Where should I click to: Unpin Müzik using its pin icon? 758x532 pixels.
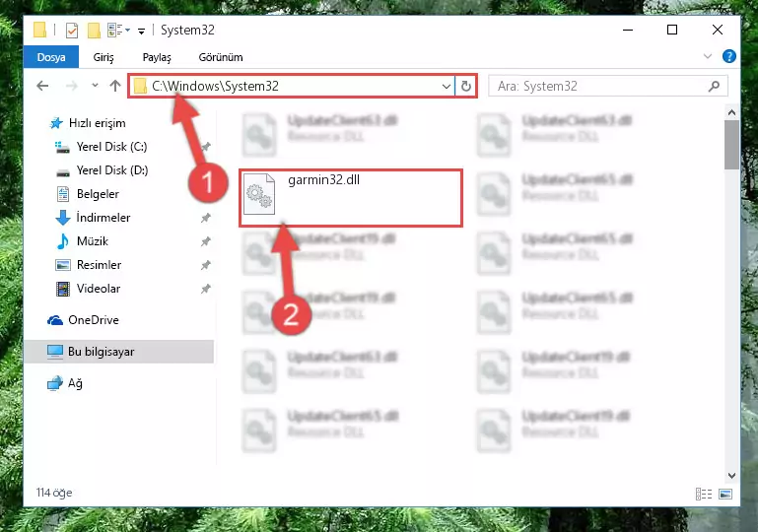click(206, 241)
